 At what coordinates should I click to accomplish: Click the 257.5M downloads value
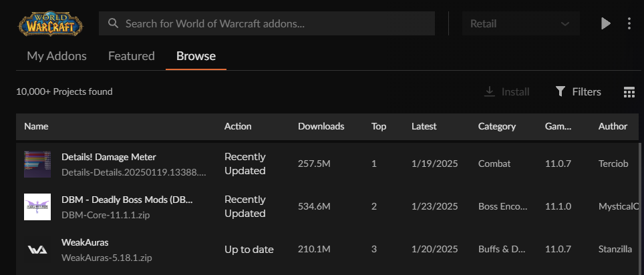(314, 164)
